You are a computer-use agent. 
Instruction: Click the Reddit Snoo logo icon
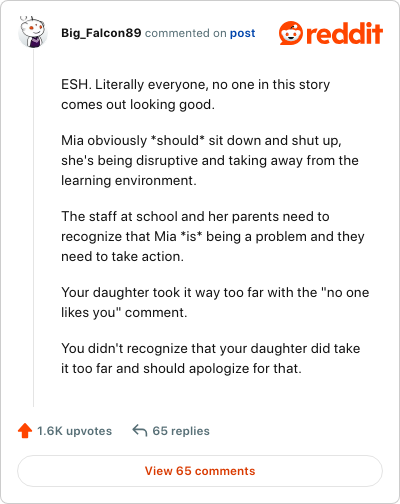pos(291,33)
